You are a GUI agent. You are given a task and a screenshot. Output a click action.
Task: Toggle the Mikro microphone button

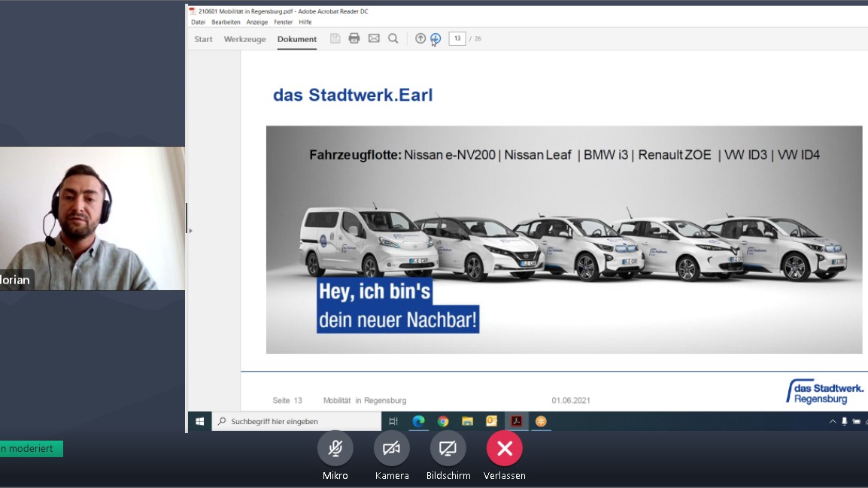(x=335, y=448)
